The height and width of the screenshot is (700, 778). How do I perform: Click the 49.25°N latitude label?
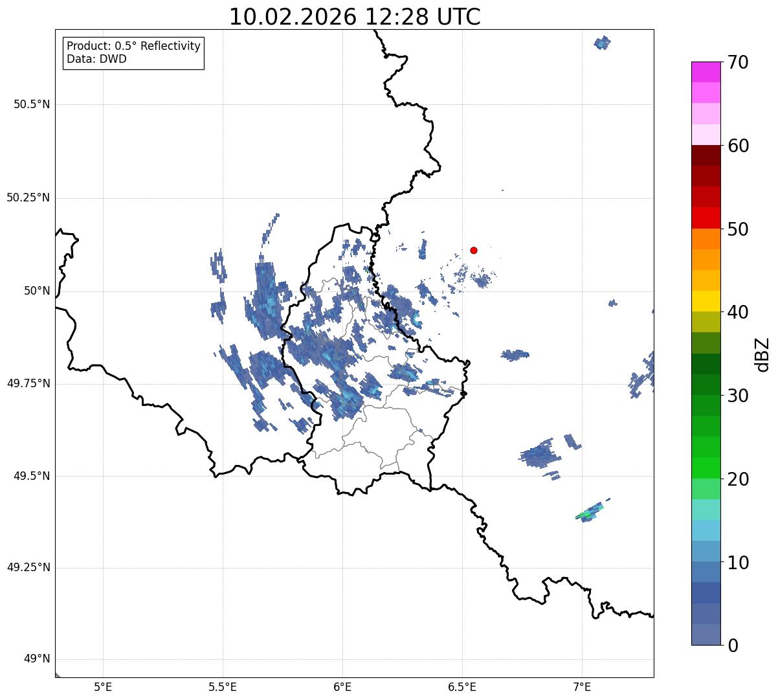coord(28,568)
